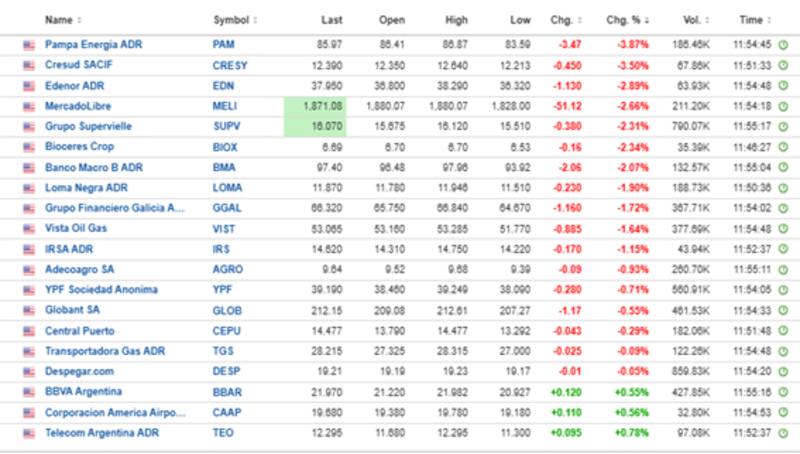Screen dimensions: 800x454
Task: Sort by the Time column header
Action: [754, 20]
